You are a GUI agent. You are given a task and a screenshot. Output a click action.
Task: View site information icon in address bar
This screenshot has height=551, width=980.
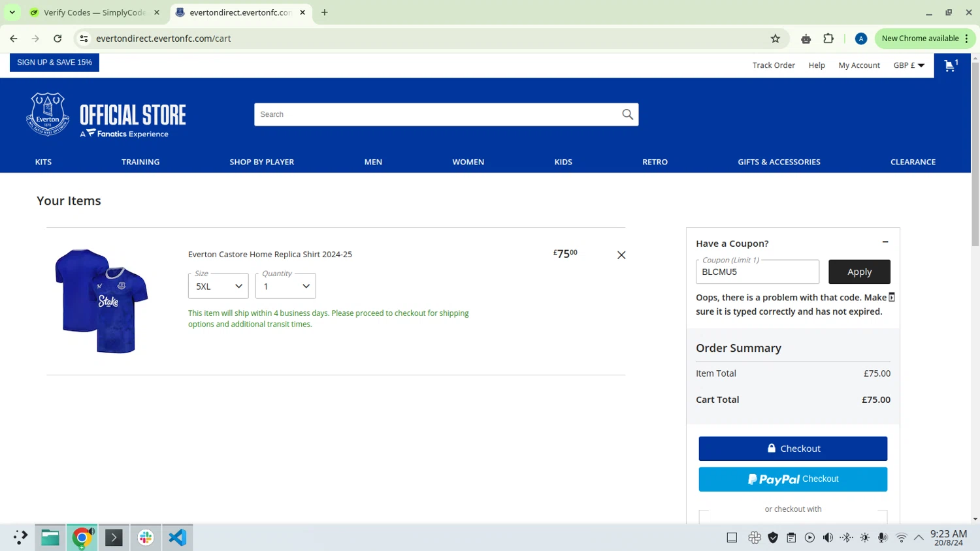click(x=84, y=39)
